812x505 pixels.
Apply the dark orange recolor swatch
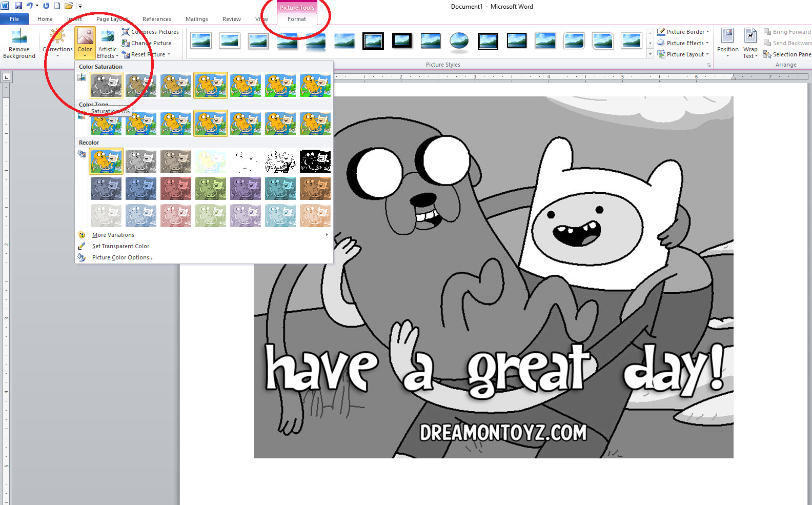[x=315, y=188]
